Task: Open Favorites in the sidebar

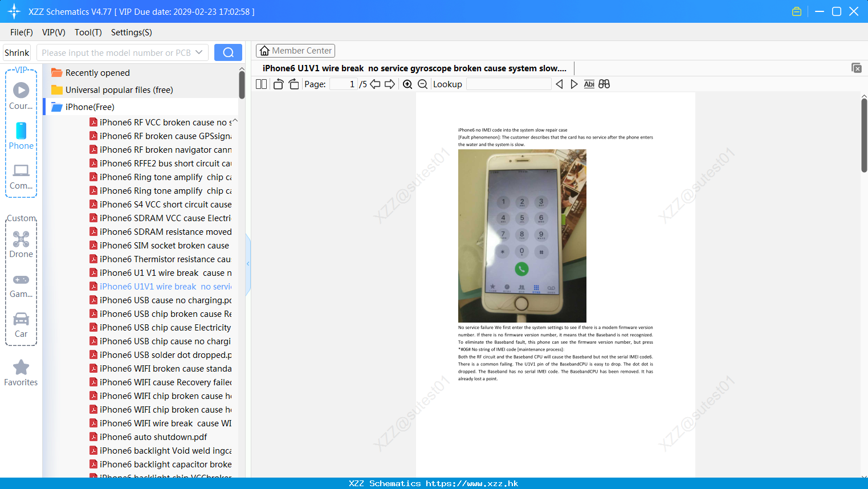Action: 21,373
